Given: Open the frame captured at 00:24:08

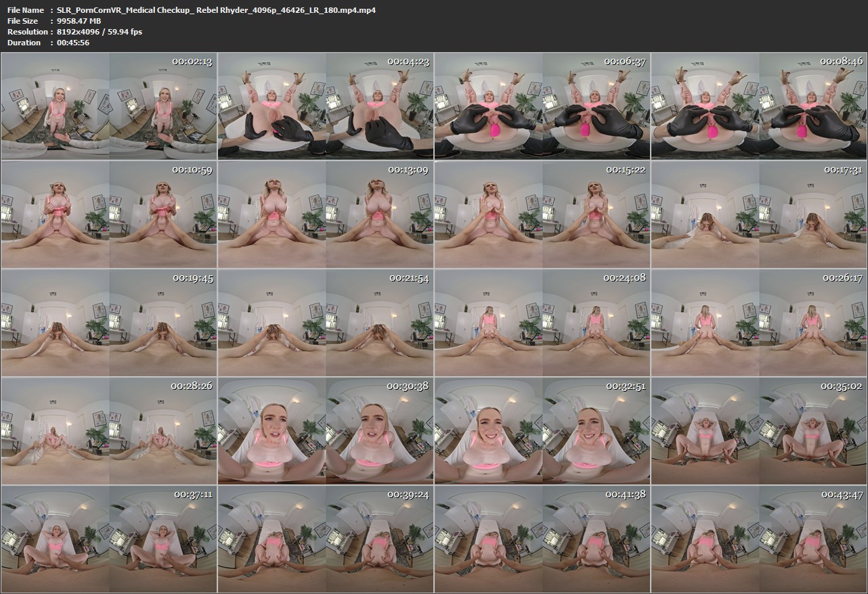Looking at the screenshot, I should pos(542,323).
